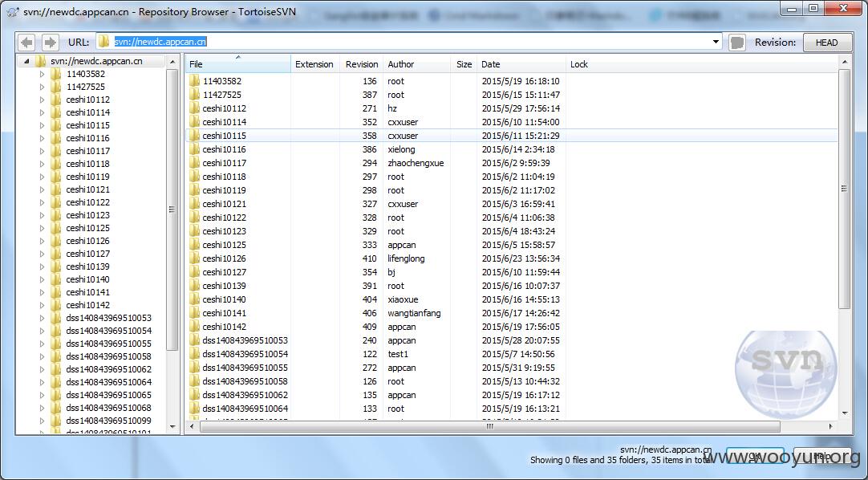
Task: Click the date 2015/6/14 2:34:18
Action: 518,149
